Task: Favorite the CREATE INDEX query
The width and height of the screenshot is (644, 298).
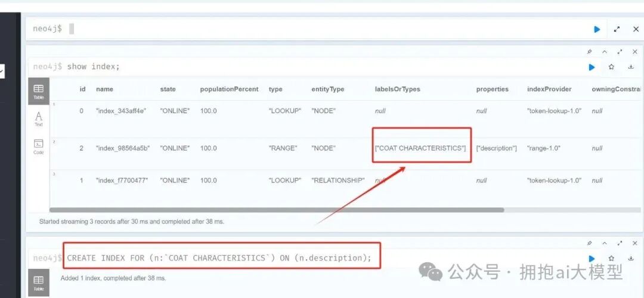Action: 611,258
